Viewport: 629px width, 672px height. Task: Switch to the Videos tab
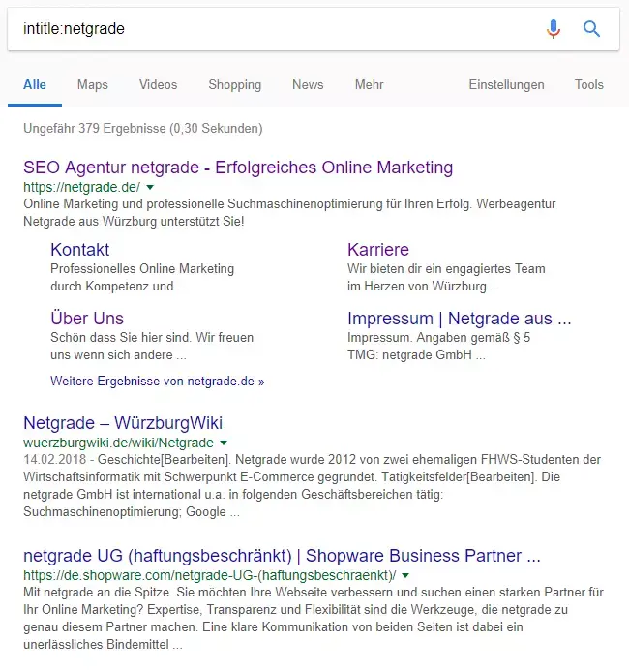pos(158,85)
